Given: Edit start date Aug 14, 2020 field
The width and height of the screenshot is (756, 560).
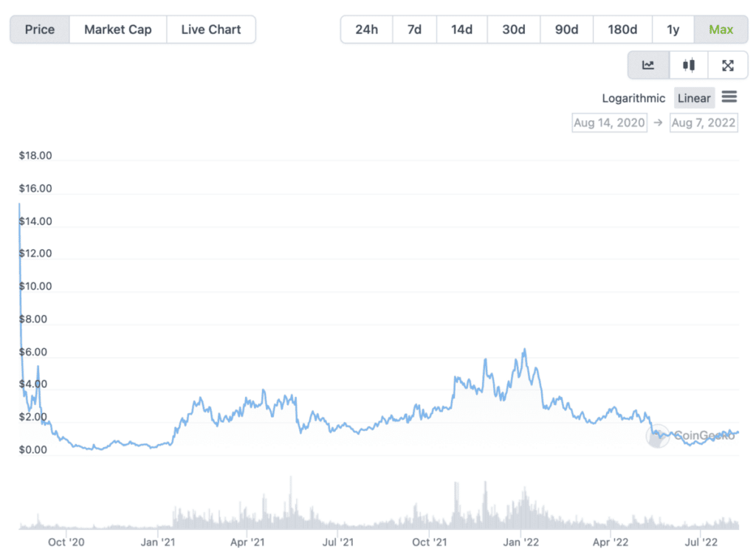Looking at the screenshot, I should 609,122.
